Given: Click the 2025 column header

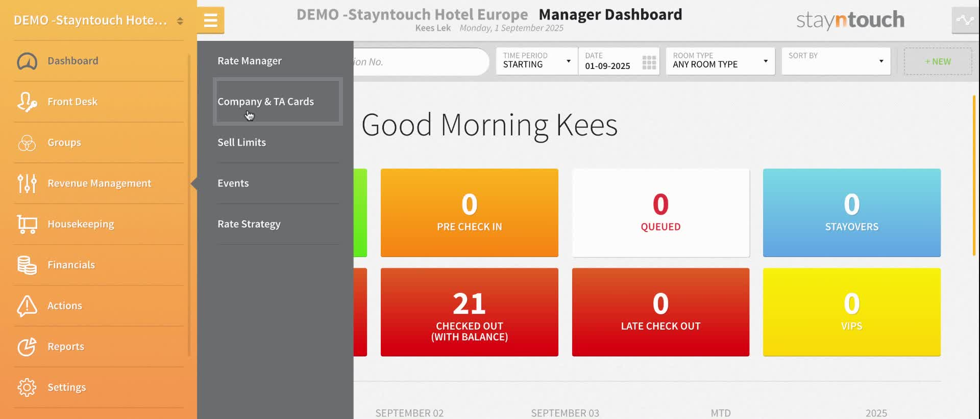Looking at the screenshot, I should 876,413.
